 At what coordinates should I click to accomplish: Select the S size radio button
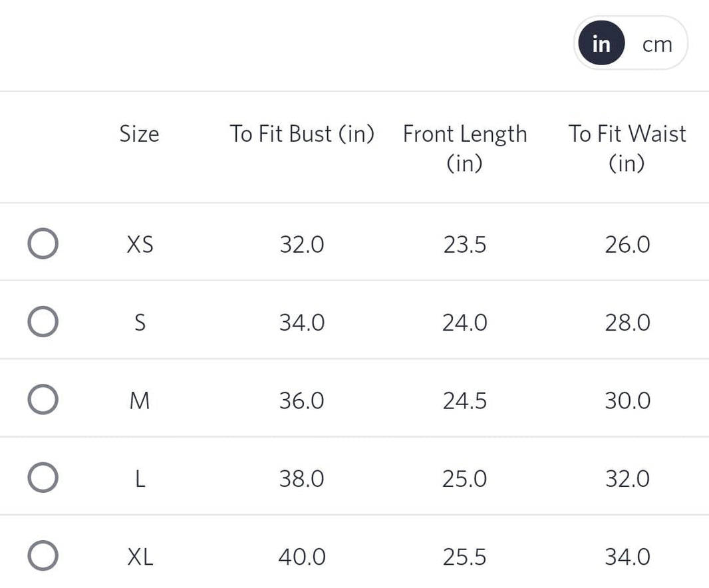(x=43, y=322)
